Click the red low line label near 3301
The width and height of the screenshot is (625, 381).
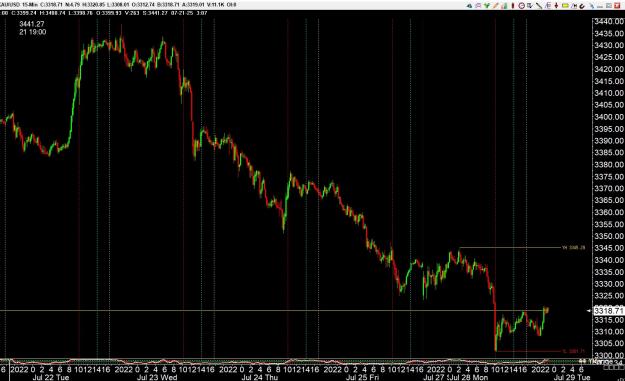click(x=573, y=351)
